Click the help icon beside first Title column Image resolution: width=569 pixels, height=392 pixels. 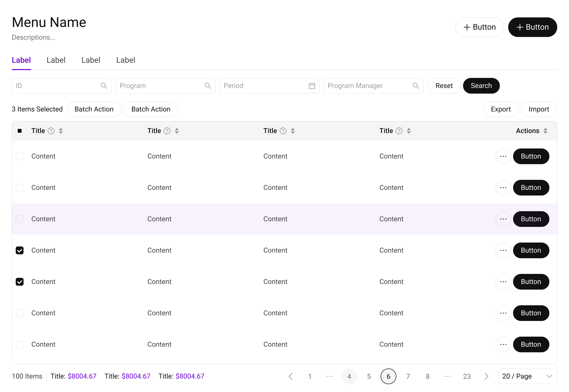click(x=51, y=131)
